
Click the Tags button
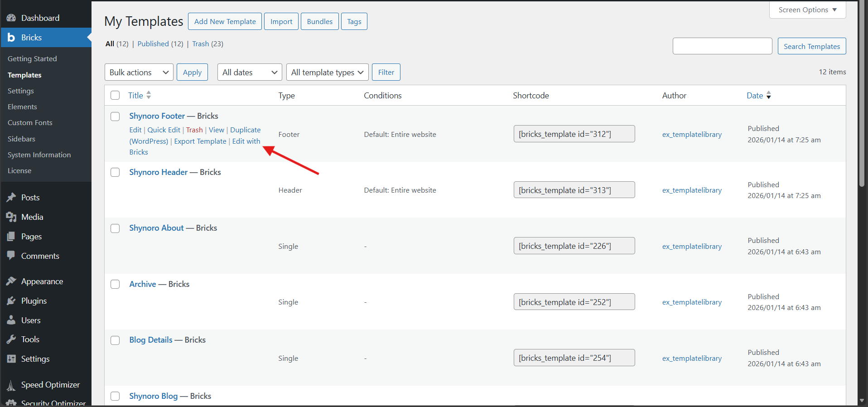354,21
